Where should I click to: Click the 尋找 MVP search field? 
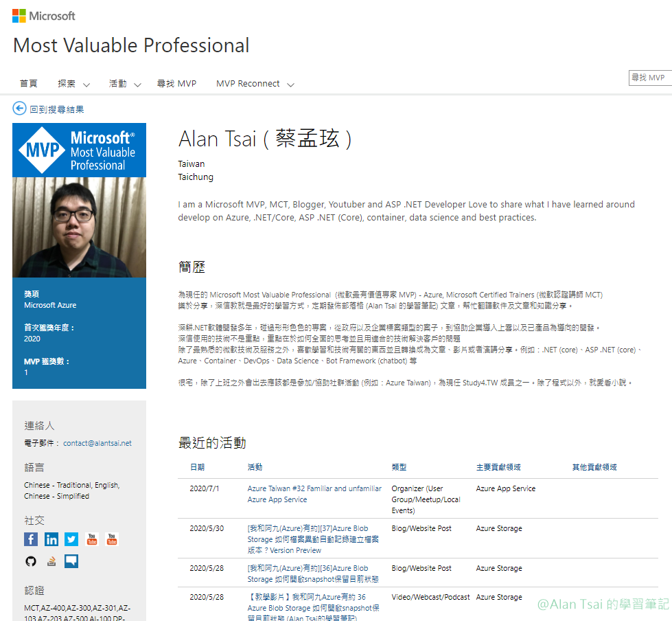(650, 78)
